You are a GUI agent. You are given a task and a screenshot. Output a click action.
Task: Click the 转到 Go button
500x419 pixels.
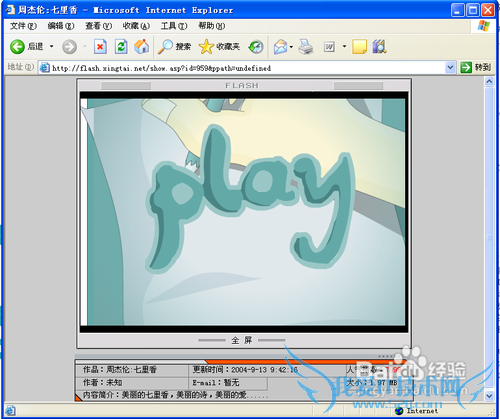[475, 68]
